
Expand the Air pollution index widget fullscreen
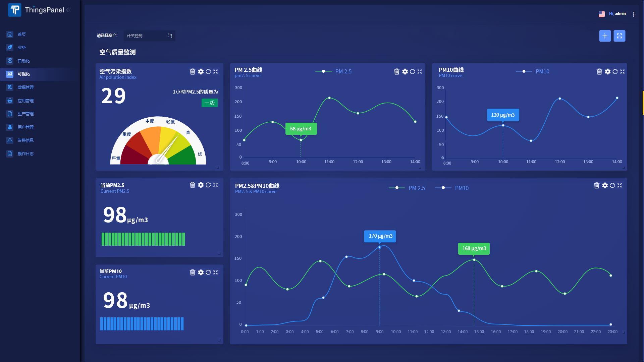coord(216,71)
